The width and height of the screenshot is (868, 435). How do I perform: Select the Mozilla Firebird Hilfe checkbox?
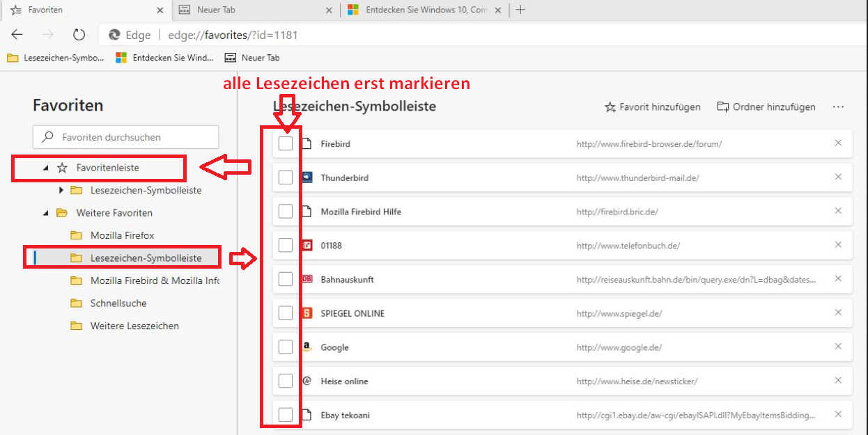click(285, 211)
